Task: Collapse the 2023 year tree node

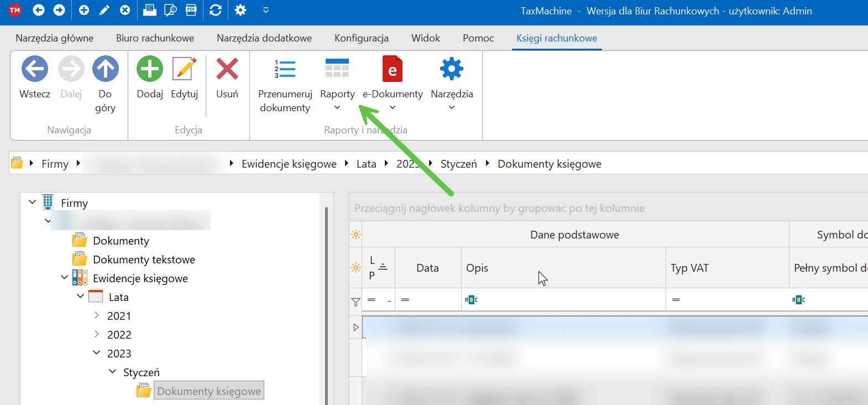Action: point(97,353)
